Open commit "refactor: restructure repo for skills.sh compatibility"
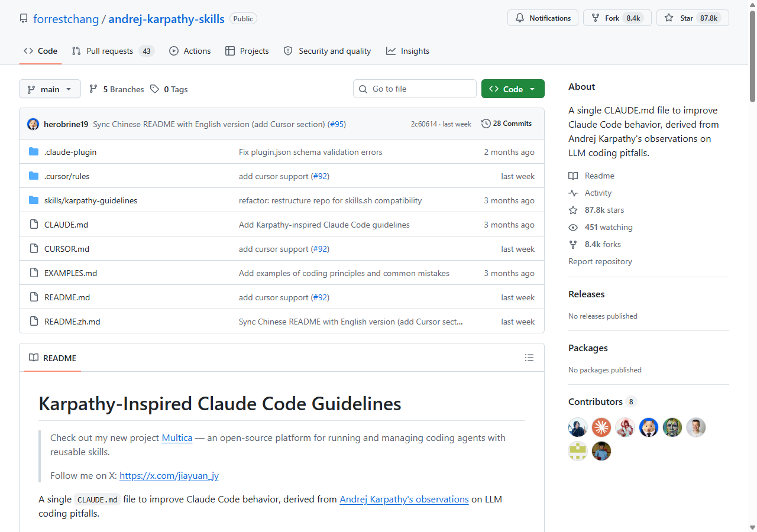 [x=330, y=200]
